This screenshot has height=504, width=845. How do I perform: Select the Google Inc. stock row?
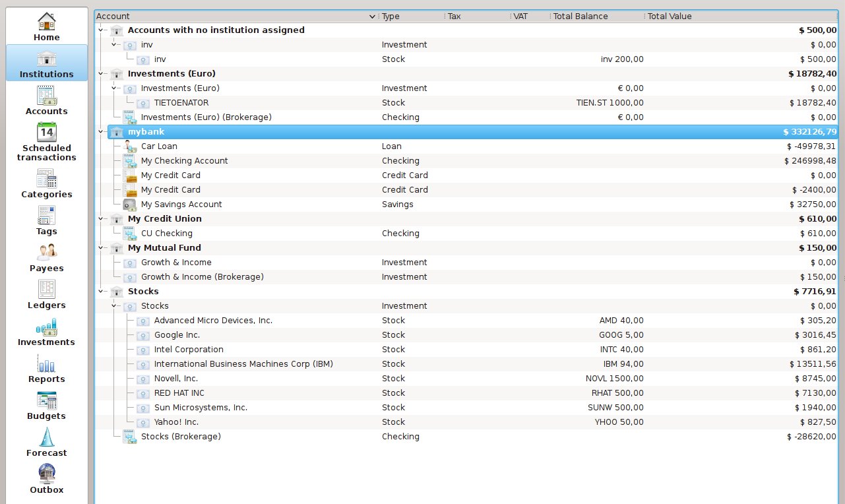click(466, 335)
